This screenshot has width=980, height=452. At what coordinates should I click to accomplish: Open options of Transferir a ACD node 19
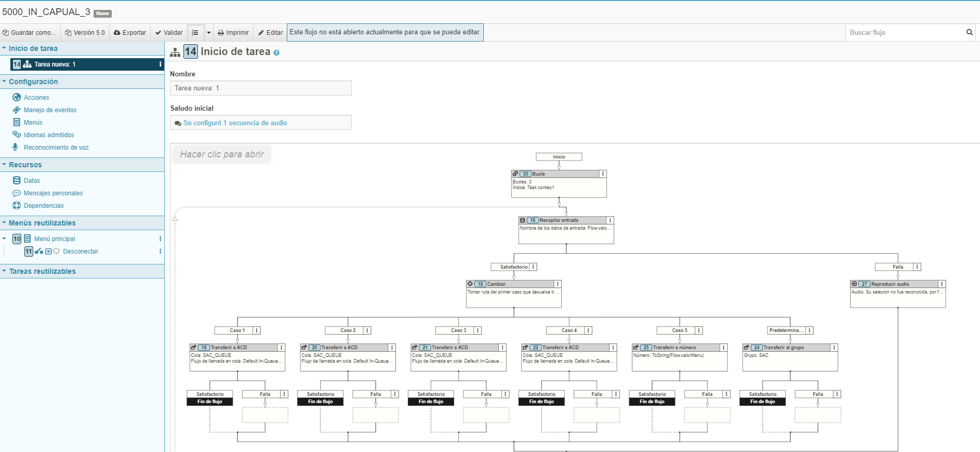pyautogui.click(x=281, y=348)
